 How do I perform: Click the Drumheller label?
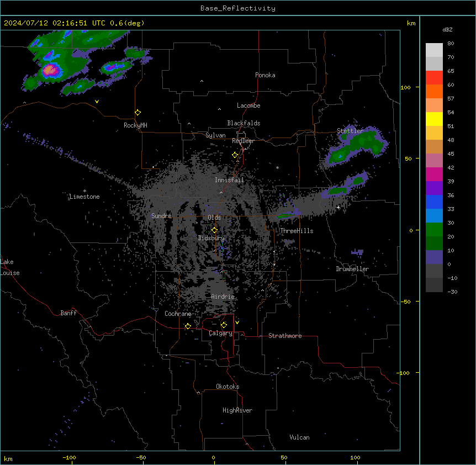click(352, 269)
